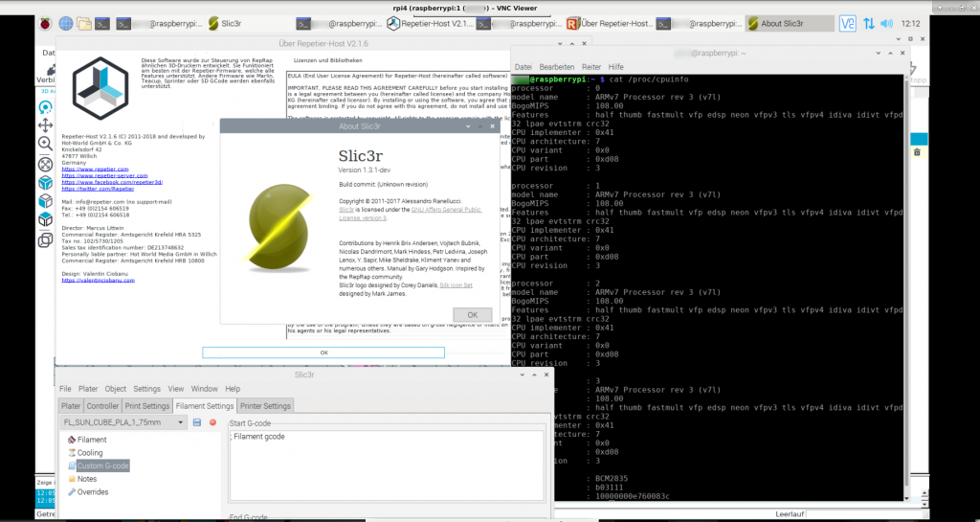This screenshot has width=980, height=522.
Task: Switch to the Plater tab
Action: [x=71, y=406]
